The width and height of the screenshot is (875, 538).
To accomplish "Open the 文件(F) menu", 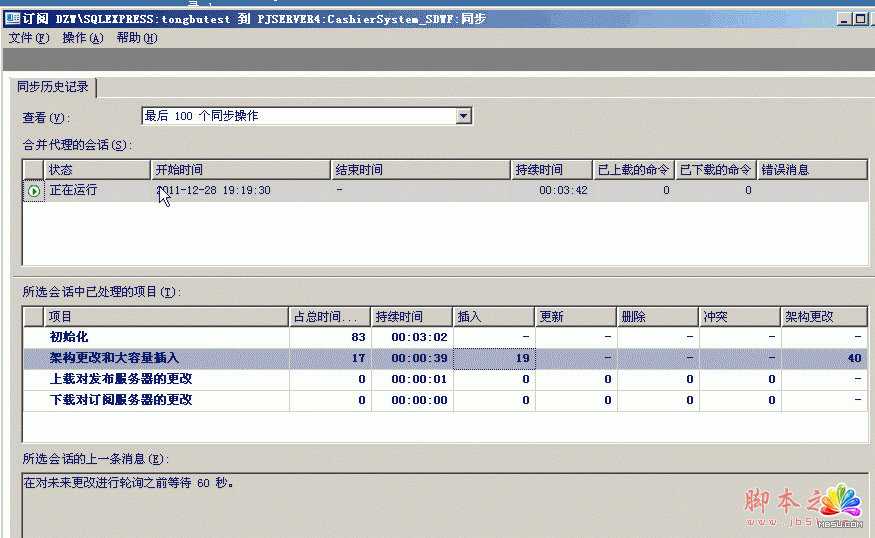I will 28,38.
